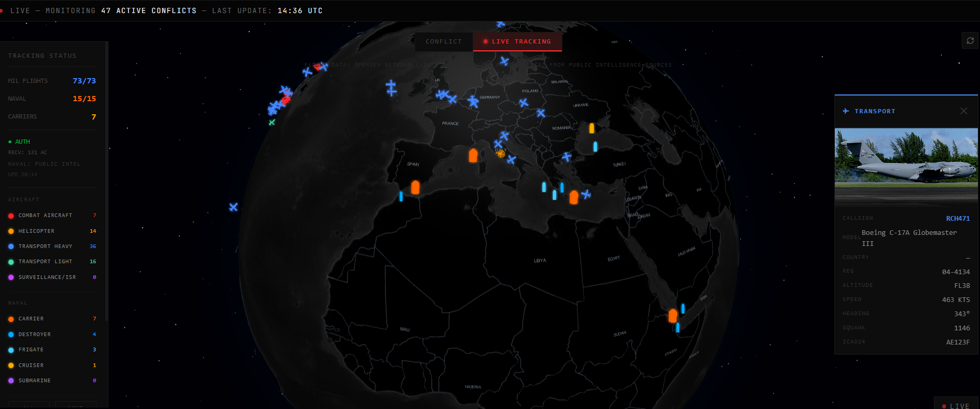980x409 pixels.
Task: Toggle the Frigate naval legend filter
Action: coord(52,349)
